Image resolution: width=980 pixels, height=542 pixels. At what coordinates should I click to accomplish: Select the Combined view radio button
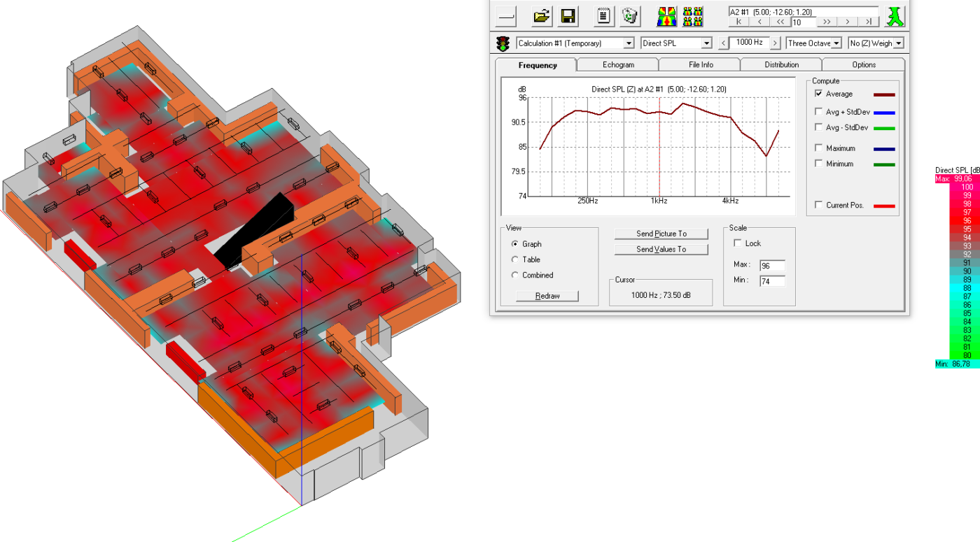point(516,275)
